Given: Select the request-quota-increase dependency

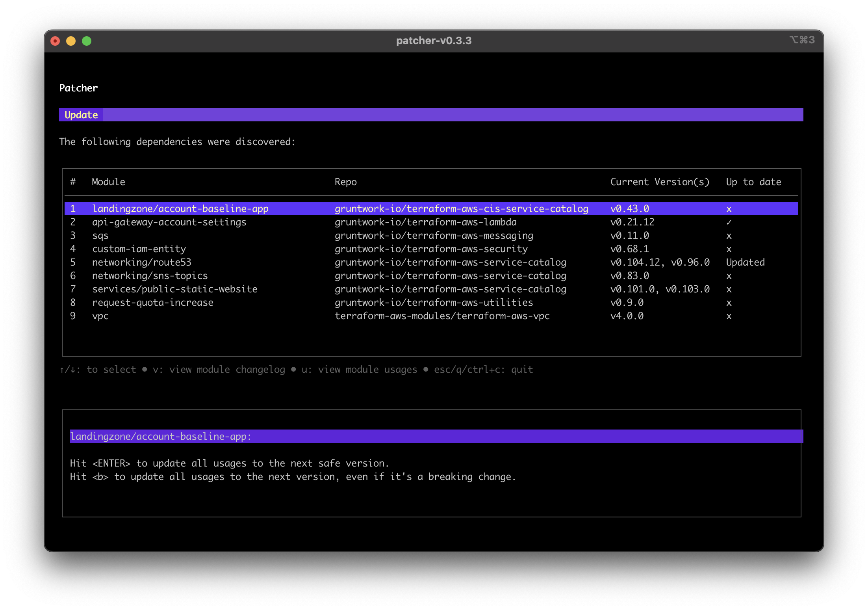Looking at the screenshot, I should click(x=153, y=302).
